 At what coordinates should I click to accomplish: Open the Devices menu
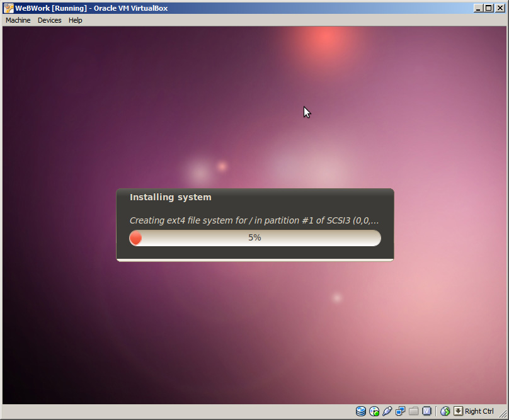(x=49, y=20)
